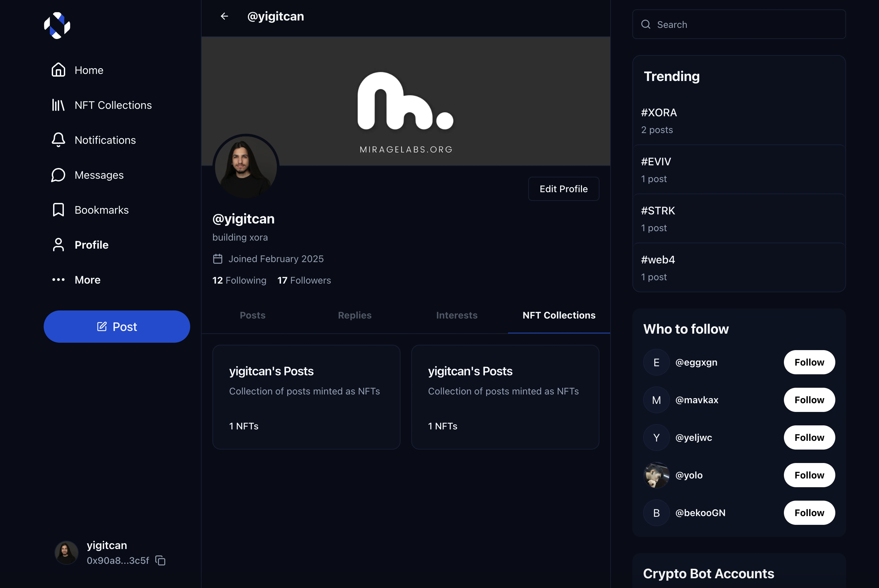Screen dimensions: 879x588
Task: Click the 'Who to follow' heading
Action: click(686, 329)
